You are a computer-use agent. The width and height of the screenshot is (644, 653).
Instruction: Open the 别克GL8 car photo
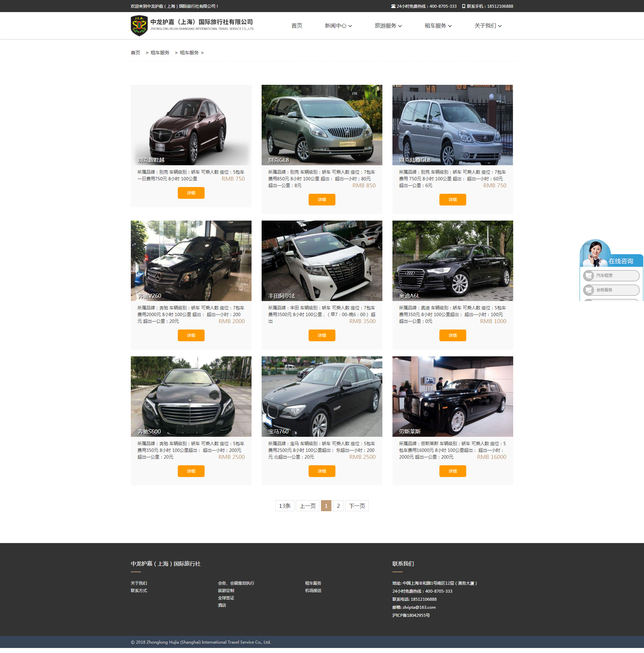click(x=322, y=125)
